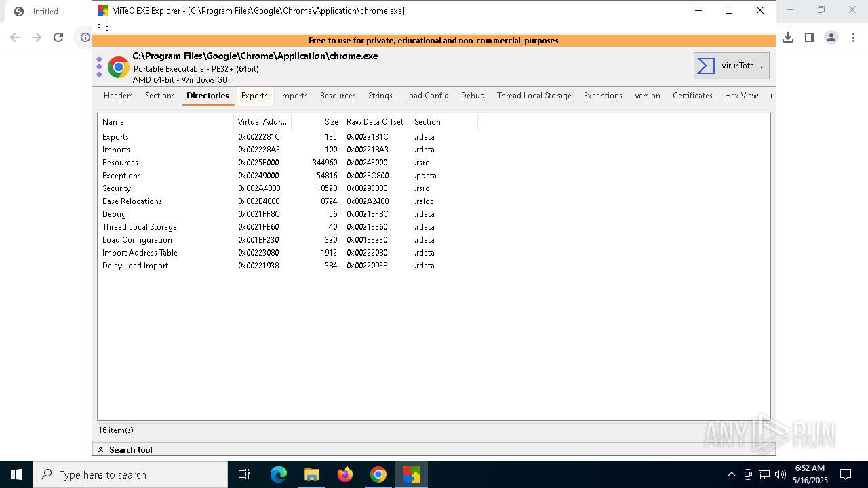Viewport: 868px width, 488px height.
Task: Open File Explorer from taskbar
Action: [312, 474]
